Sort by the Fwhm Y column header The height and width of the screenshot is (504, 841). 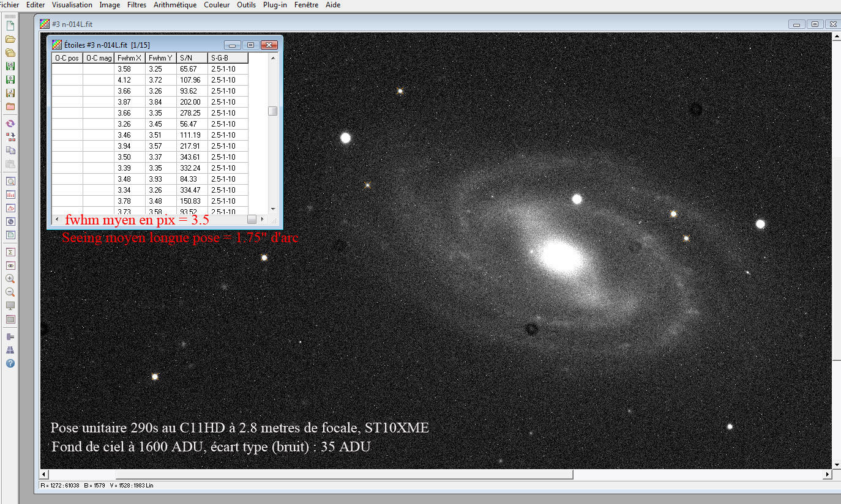tap(161, 58)
